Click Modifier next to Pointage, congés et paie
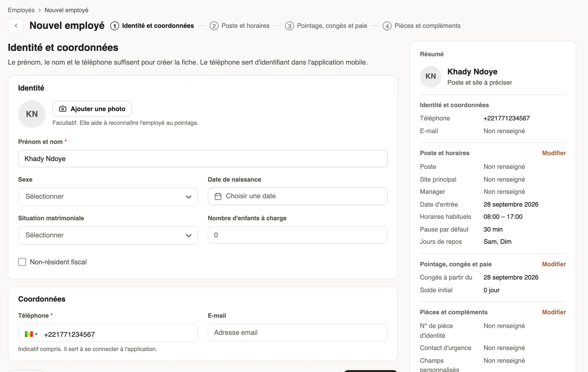Image resolution: width=588 pixels, height=372 pixels. [x=554, y=264]
